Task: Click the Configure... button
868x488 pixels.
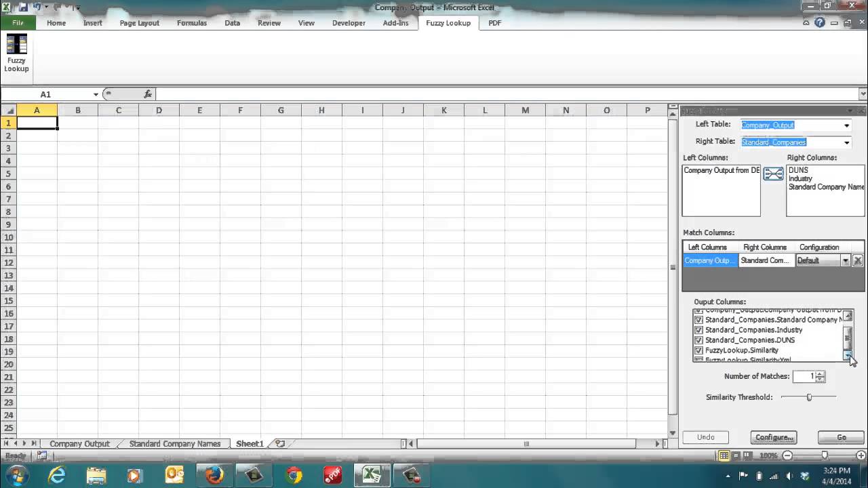Action: [774, 437]
